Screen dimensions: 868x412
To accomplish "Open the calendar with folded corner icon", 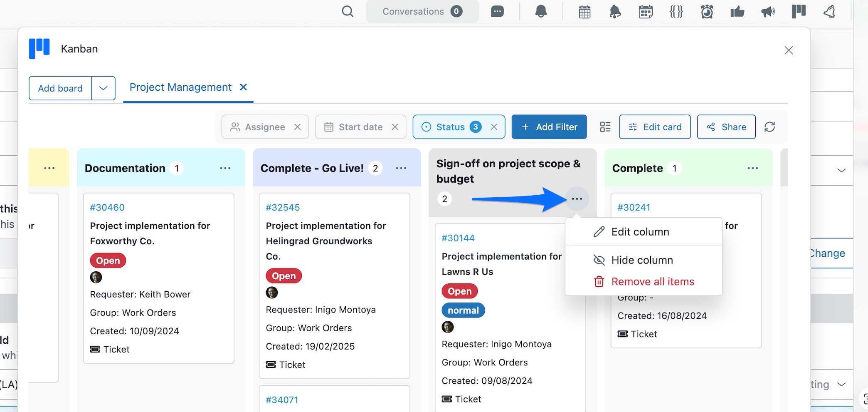I will (646, 12).
